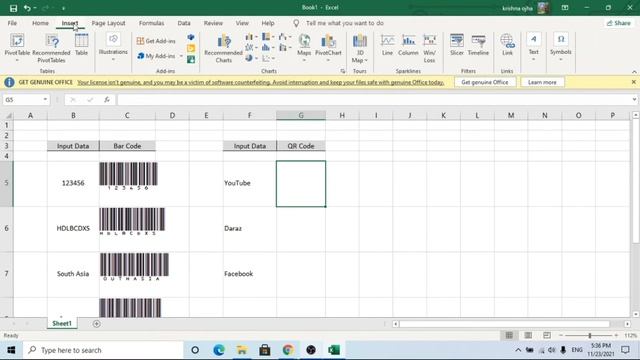
Task: Open the license warning link text
Action: click(260, 82)
